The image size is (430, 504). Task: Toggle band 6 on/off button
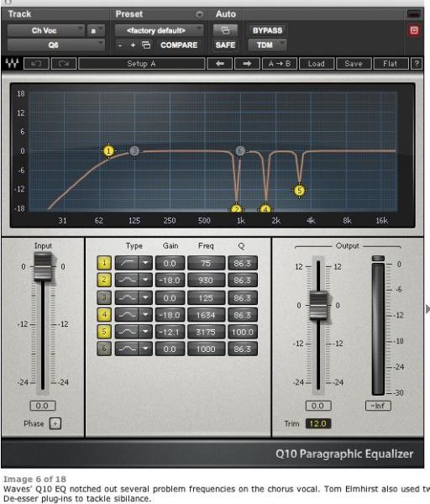pos(104,349)
